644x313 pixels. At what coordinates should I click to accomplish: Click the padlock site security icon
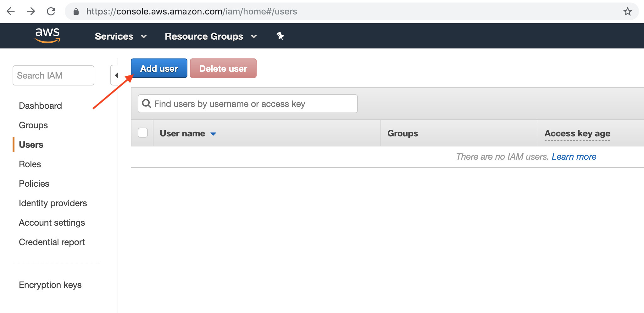(76, 12)
